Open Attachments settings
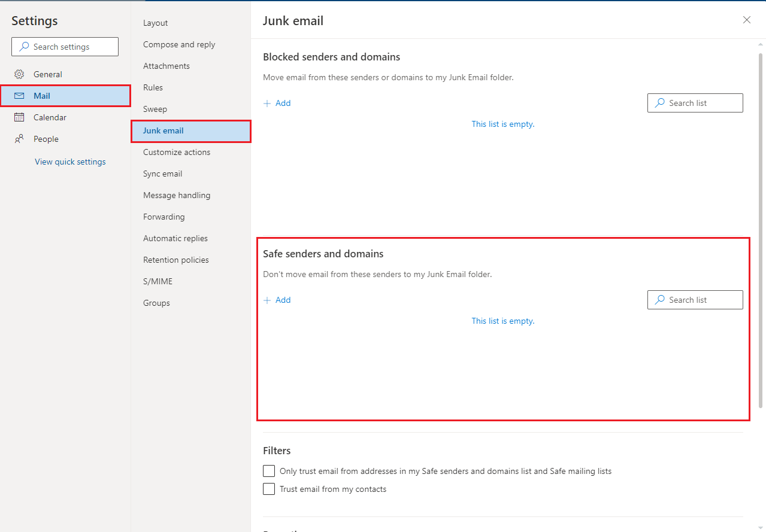Viewport: 766px width, 532px height. point(191,66)
